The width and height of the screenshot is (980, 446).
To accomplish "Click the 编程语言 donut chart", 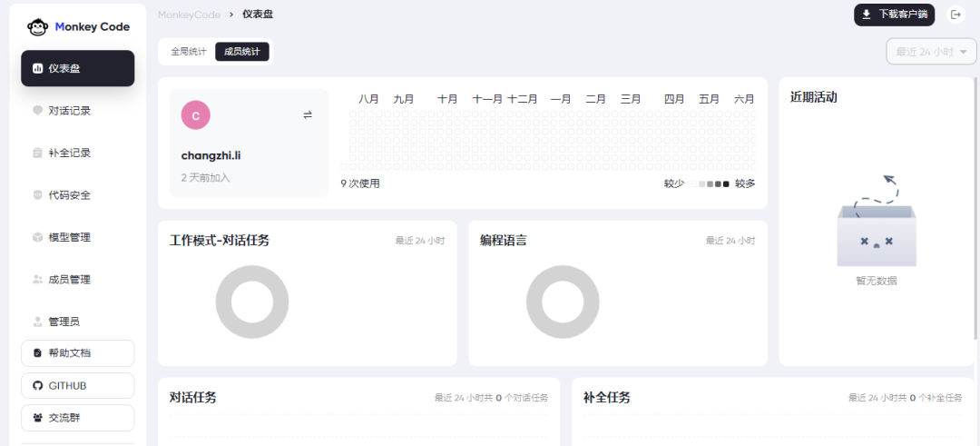I will click(563, 302).
